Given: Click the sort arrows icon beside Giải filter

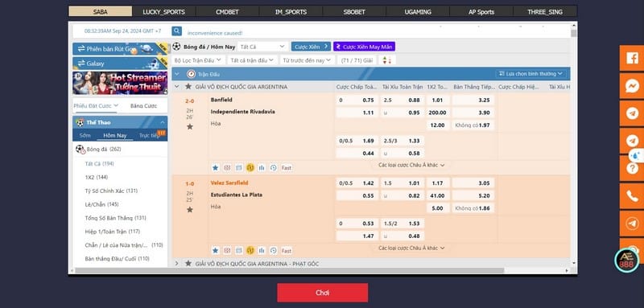Looking at the screenshot, I should pyautogui.click(x=386, y=60).
